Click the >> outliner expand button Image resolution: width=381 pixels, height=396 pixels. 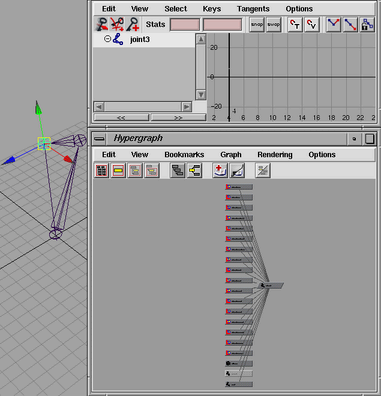(178, 117)
